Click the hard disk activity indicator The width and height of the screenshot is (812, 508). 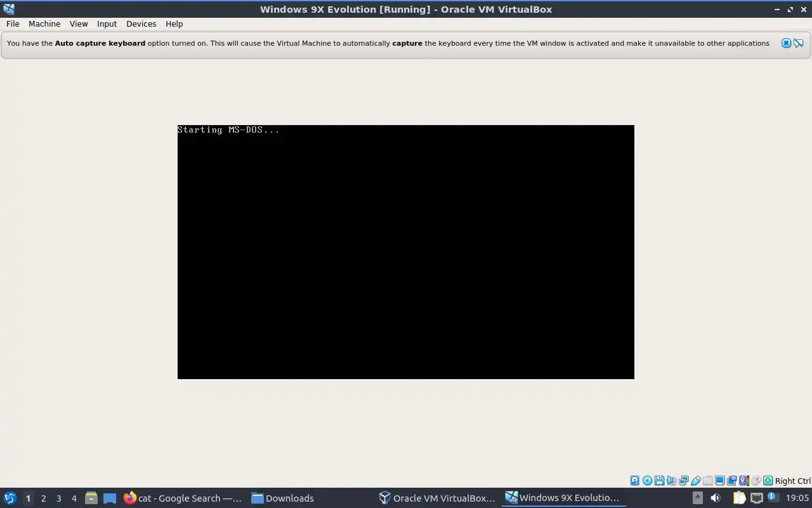point(634,481)
